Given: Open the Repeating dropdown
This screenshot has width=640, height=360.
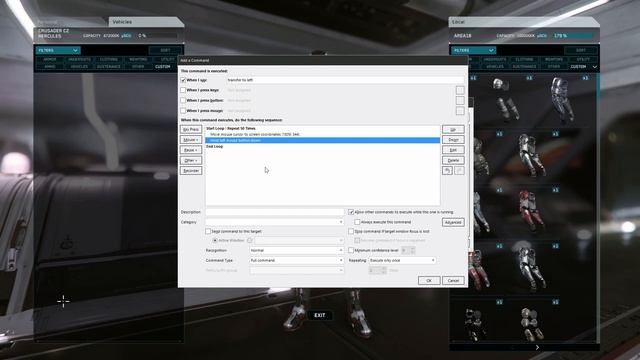Looking at the screenshot, I should pyautogui.click(x=402, y=260).
